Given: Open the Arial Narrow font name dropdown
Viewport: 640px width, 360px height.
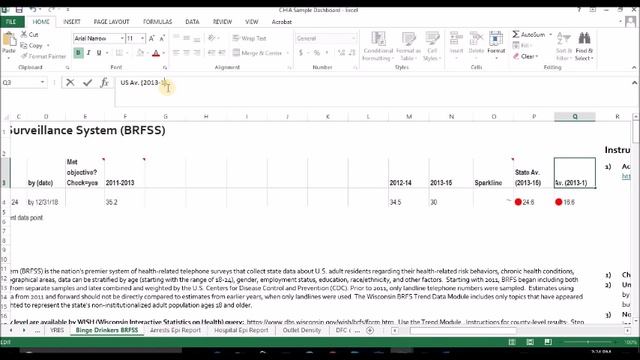Looking at the screenshot, I should coord(122,38).
